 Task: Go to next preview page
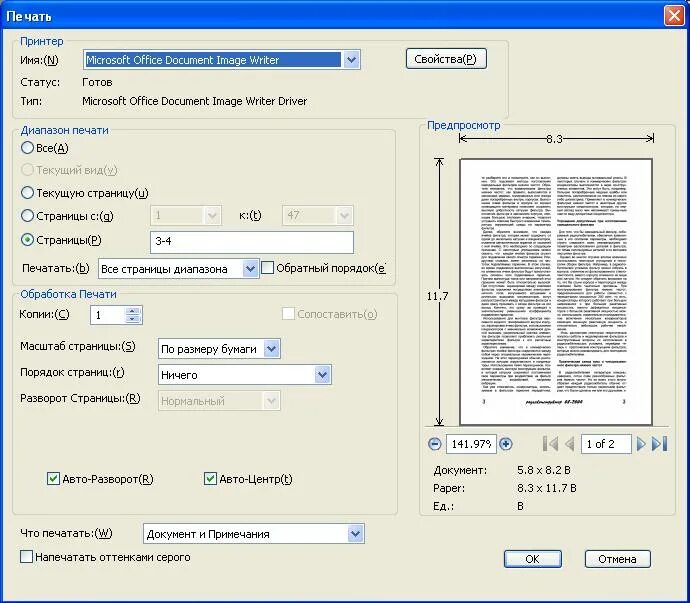pos(641,444)
